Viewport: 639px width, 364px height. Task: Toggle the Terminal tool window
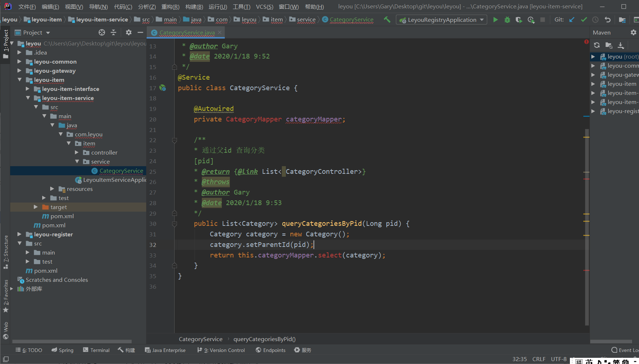(96, 350)
